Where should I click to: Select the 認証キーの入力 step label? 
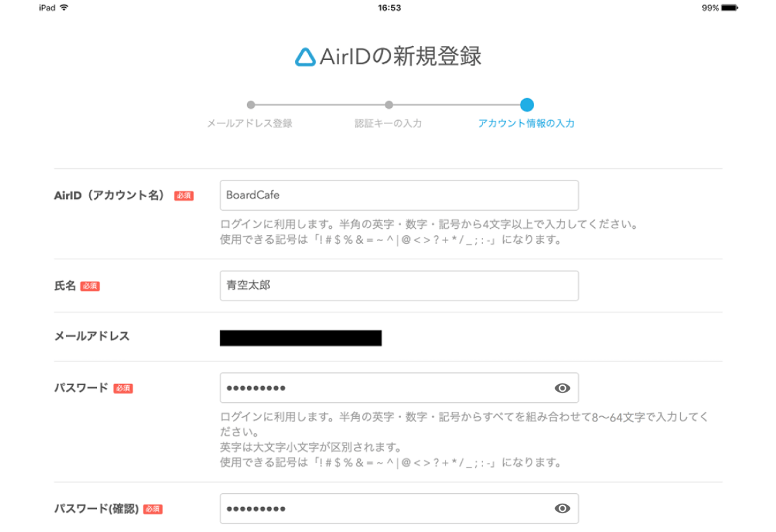click(388, 123)
